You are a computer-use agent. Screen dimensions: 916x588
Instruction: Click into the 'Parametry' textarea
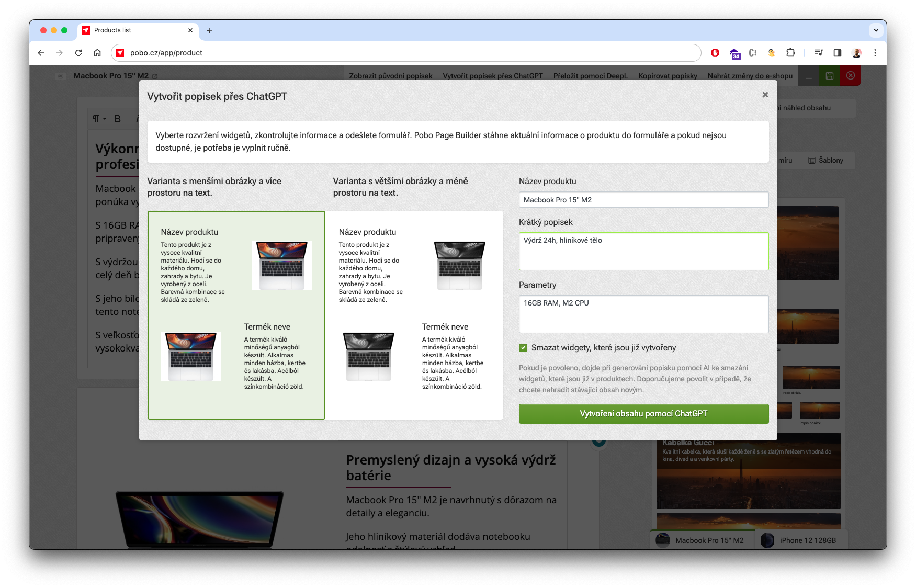(643, 314)
